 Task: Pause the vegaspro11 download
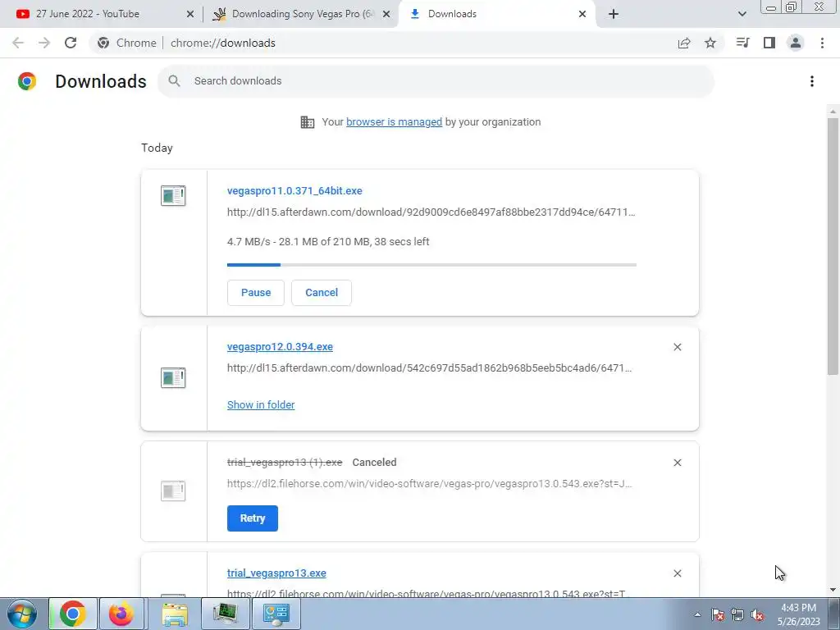256,293
